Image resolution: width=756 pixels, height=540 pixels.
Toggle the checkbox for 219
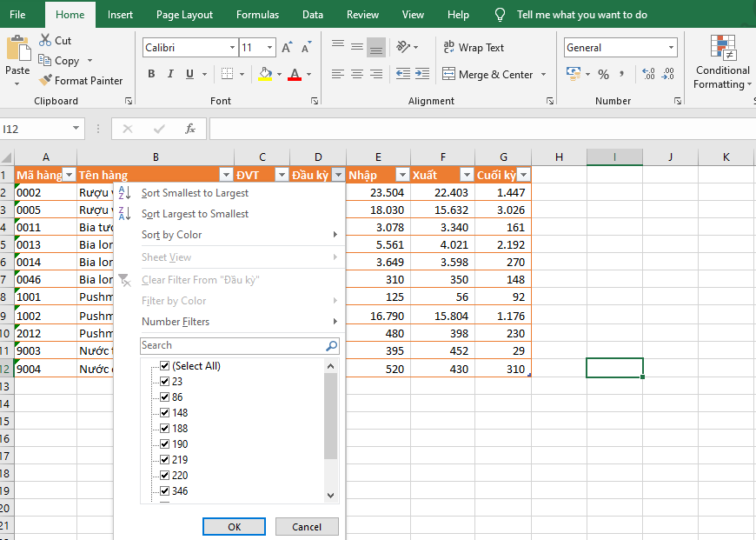pos(165,460)
